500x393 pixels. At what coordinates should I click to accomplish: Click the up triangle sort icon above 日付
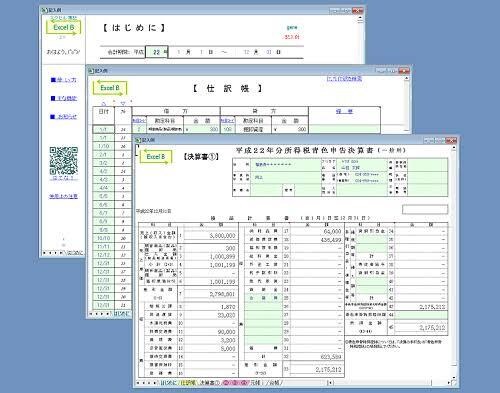103,103
